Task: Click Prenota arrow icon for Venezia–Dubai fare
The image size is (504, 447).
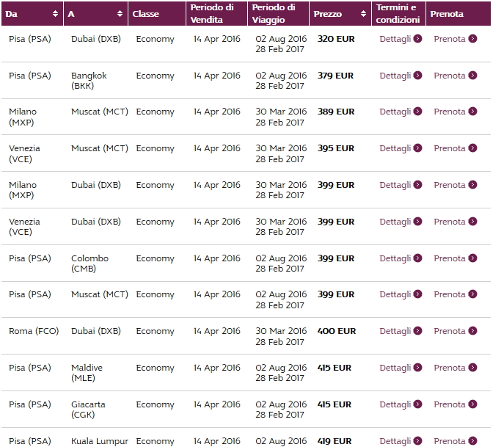Action: pos(472,222)
